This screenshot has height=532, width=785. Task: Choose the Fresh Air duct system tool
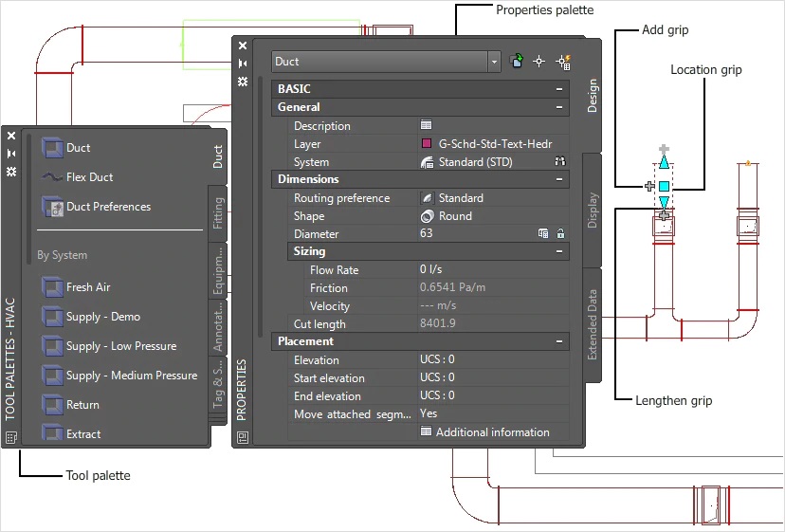click(x=87, y=287)
